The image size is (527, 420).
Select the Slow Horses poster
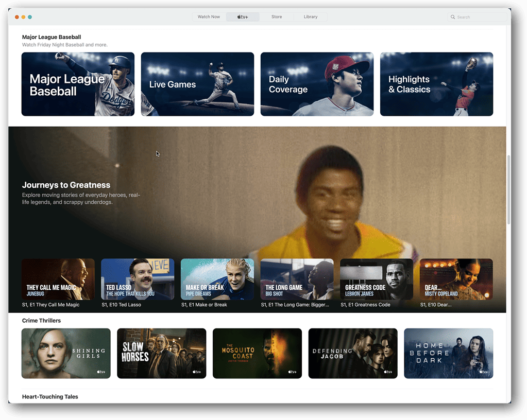161,354
